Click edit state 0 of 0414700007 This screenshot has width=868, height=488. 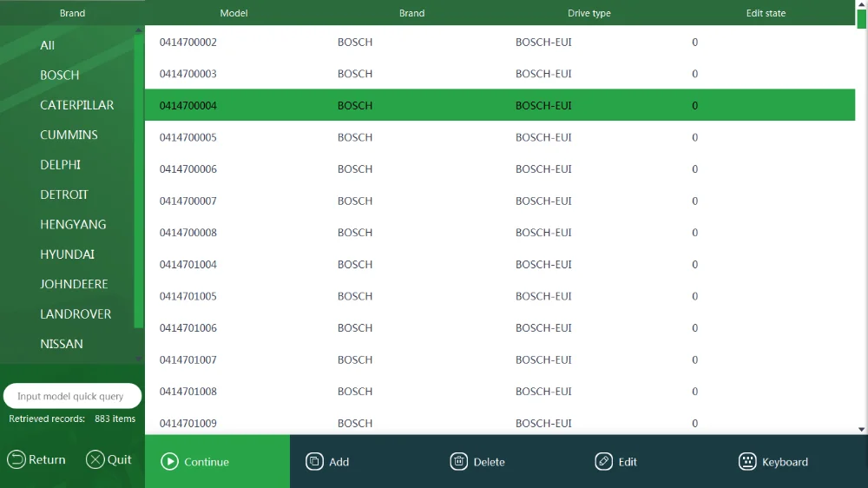click(694, 201)
